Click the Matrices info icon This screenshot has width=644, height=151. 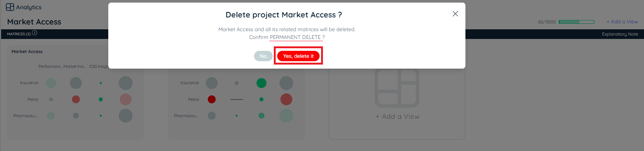pos(35,33)
